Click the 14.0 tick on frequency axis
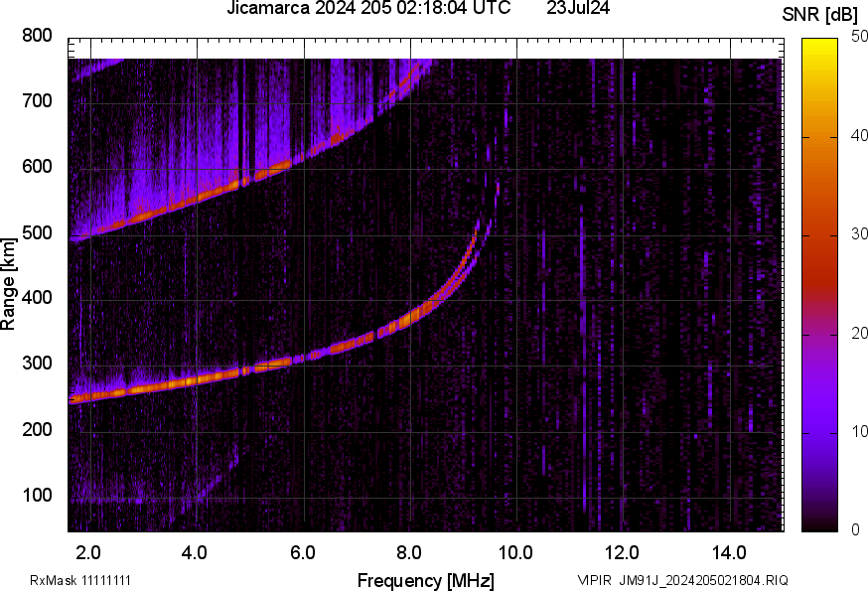Screen dimensions: 868x591 click(x=729, y=552)
